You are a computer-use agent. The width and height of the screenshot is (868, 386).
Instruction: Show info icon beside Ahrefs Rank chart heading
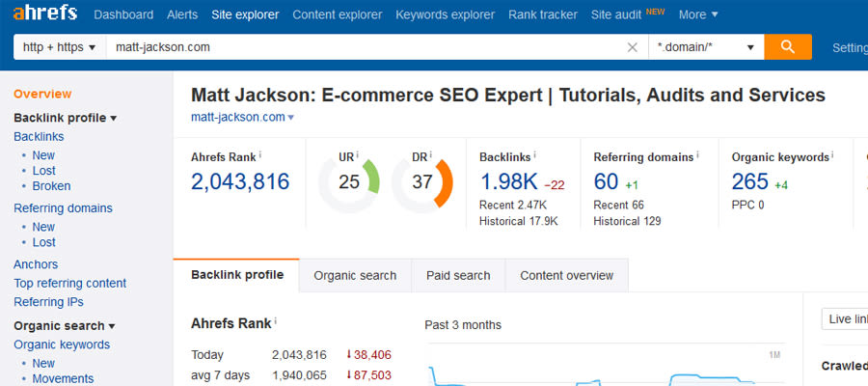click(276, 321)
